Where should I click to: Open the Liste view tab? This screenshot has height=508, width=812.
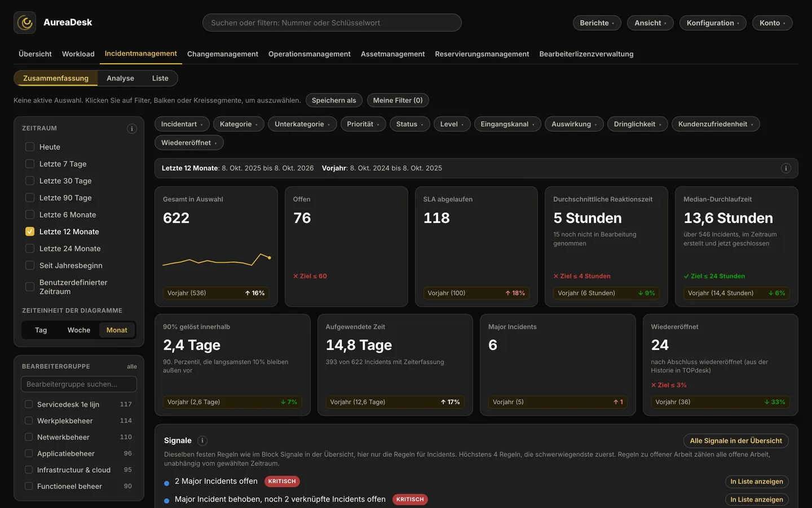tap(160, 78)
